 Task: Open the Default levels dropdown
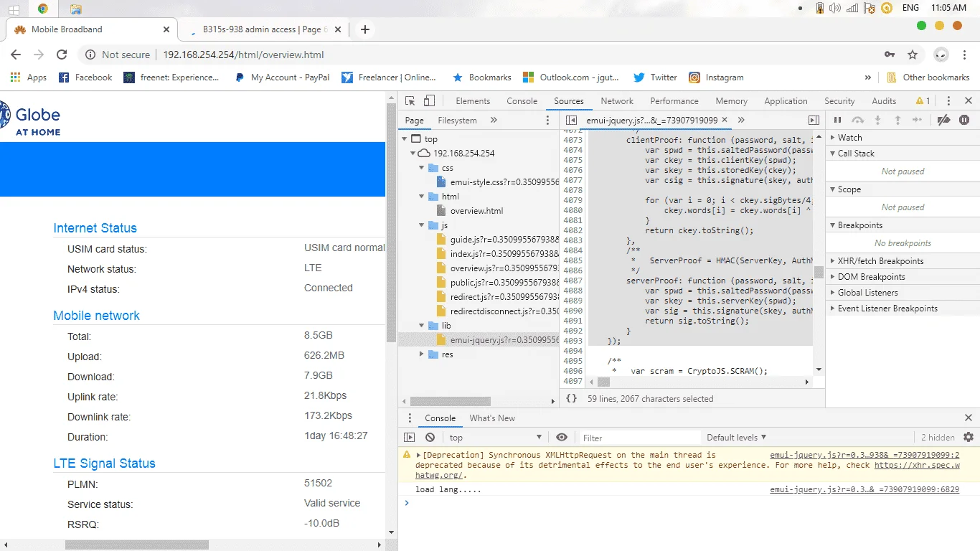point(737,438)
